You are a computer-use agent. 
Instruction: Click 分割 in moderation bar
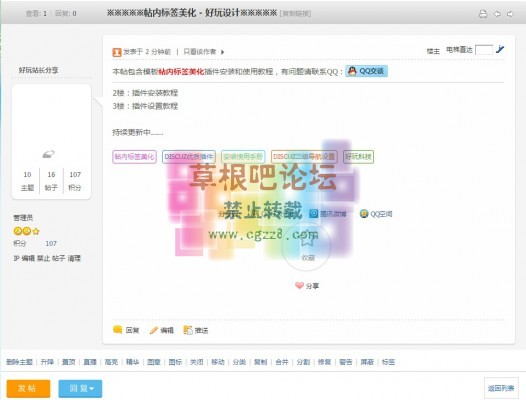(x=303, y=362)
